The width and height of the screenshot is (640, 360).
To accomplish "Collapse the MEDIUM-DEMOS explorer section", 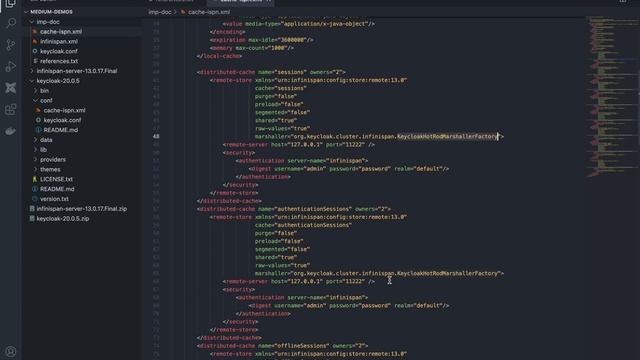I will (x=27, y=12).
